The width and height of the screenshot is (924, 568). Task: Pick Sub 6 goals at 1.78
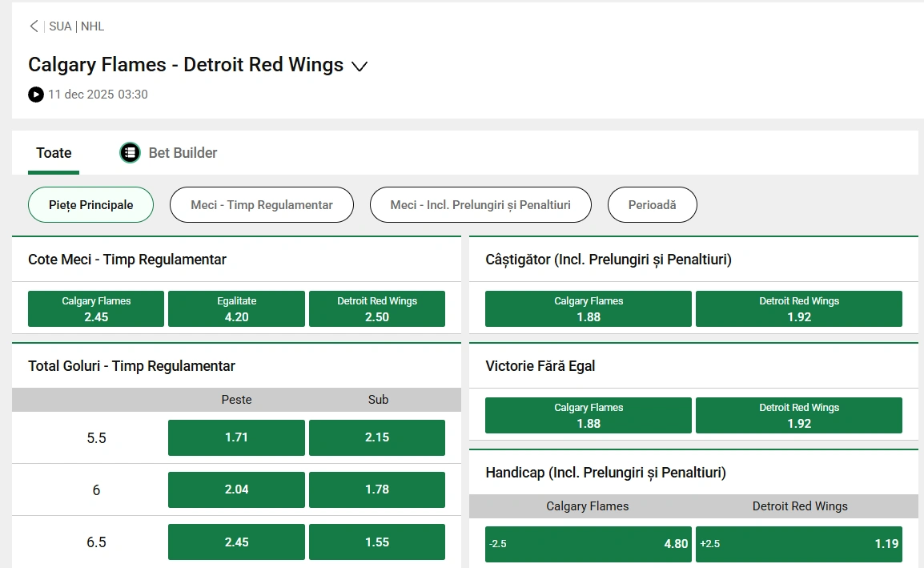click(376, 489)
